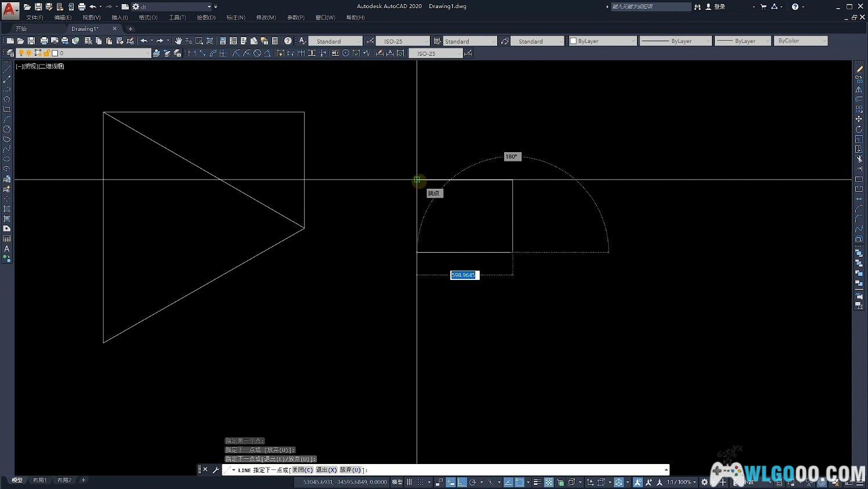
Task: Click the Pan hand icon
Action: click(x=178, y=41)
